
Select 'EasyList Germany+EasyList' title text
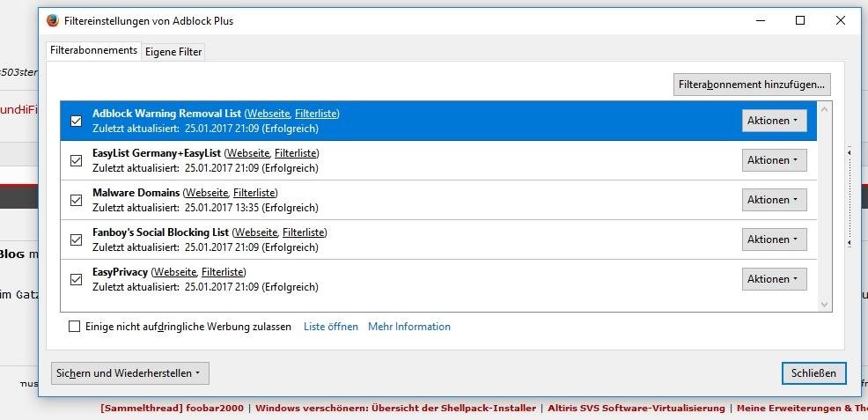(157, 153)
